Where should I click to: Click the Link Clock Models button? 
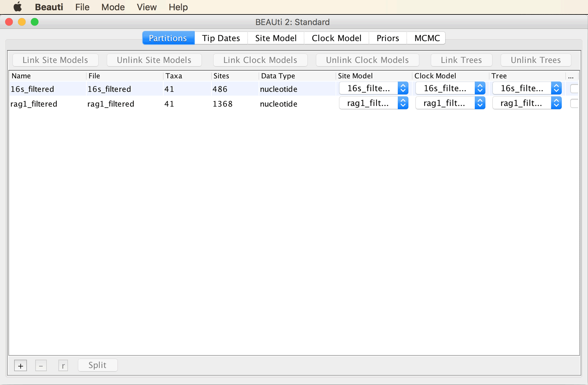coord(260,60)
